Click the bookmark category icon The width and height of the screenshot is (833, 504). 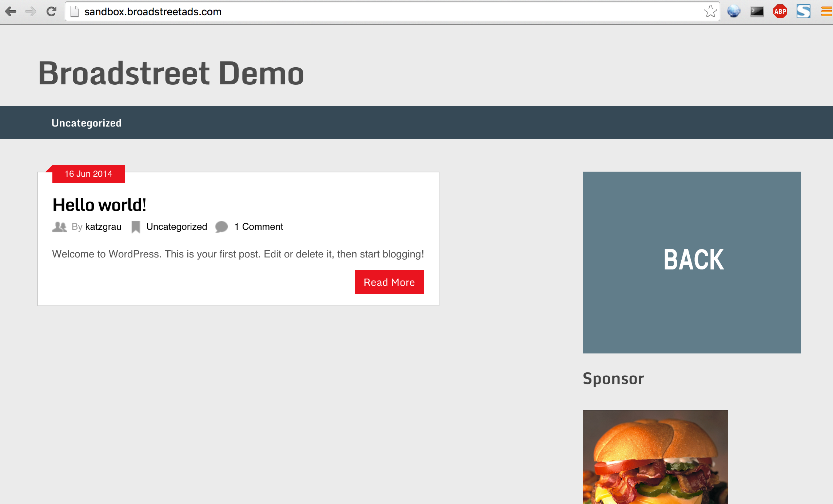136,227
